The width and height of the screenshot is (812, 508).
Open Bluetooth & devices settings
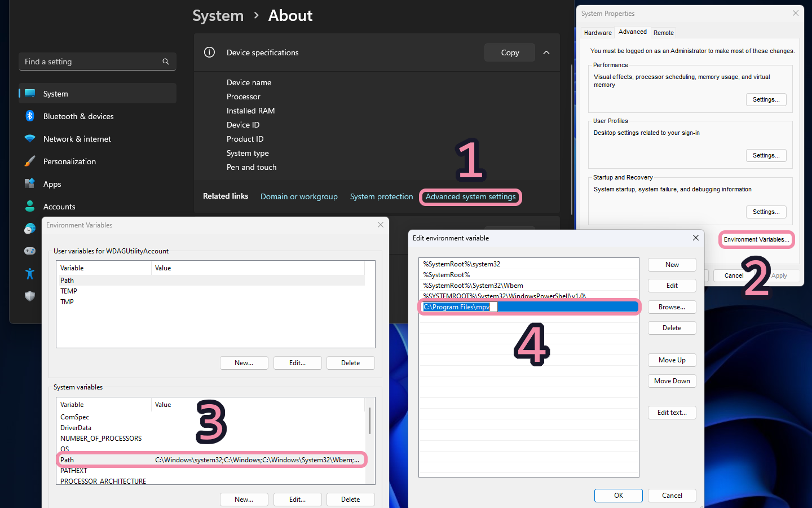tap(98, 116)
